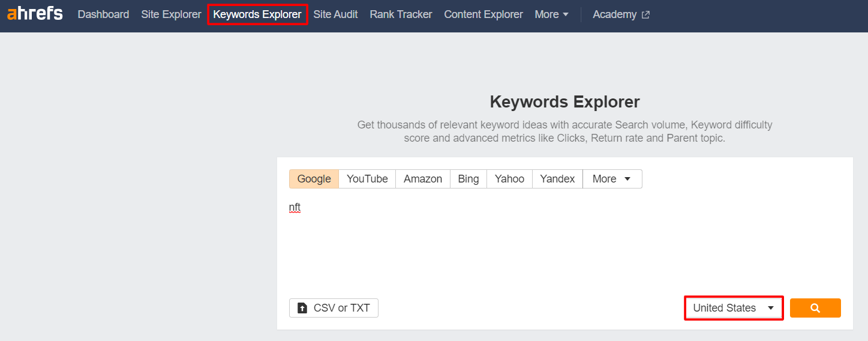Click the Ahrefs logo

click(35, 14)
